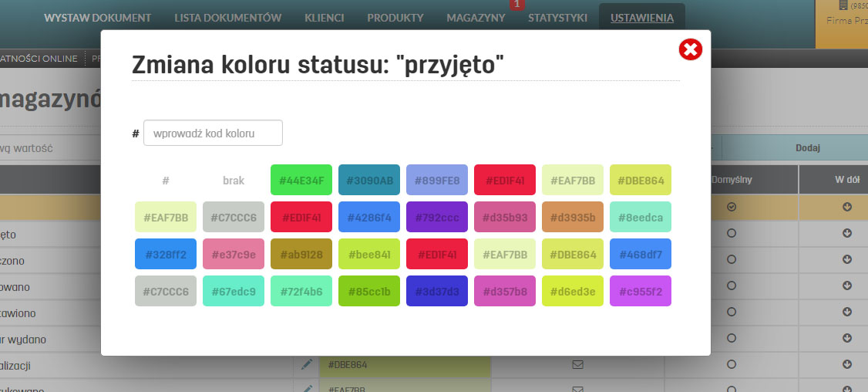The width and height of the screenshot is (868, 392).
Task: Click the #DBE864 color cell in the table
Action: (405, 365)
